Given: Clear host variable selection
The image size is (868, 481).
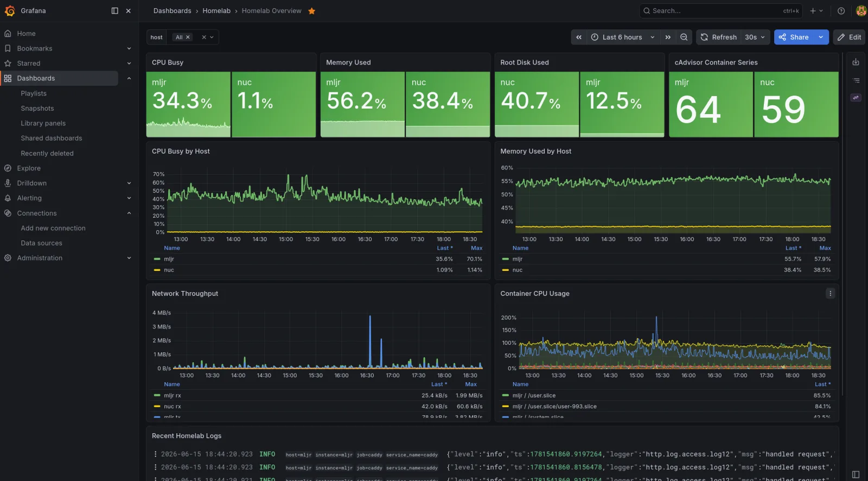Looking at the screenshot, I should [x=204, y=37].
